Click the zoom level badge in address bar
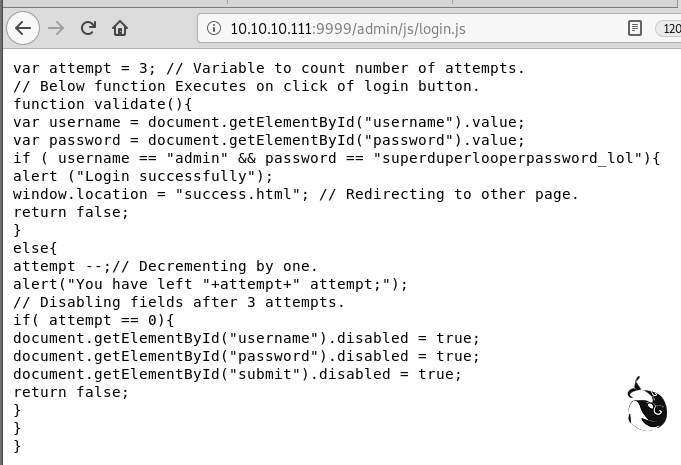Screen dimensions: 681x465 (670, 28)
